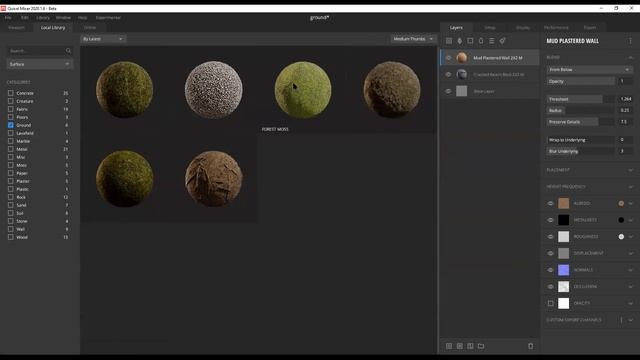Adjust the Preserve Details slider
The height and width of the screenshot is (360, 640).
(x=580, y=122)
